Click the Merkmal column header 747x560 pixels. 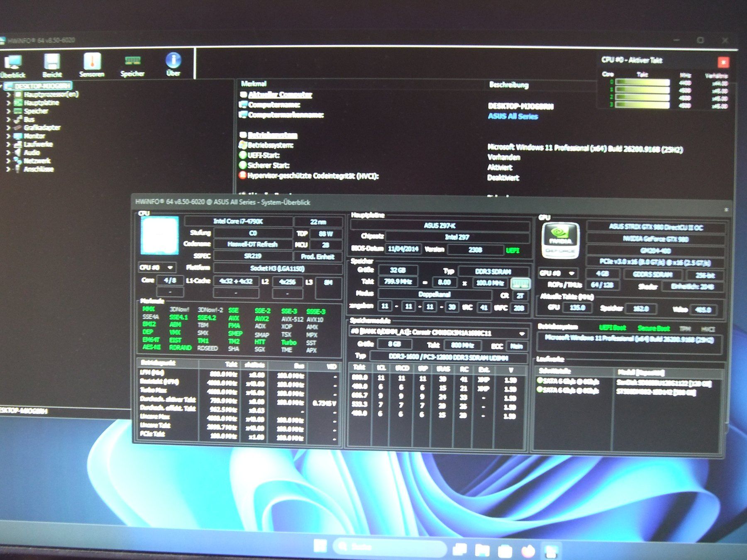click(x=254, y=84)
